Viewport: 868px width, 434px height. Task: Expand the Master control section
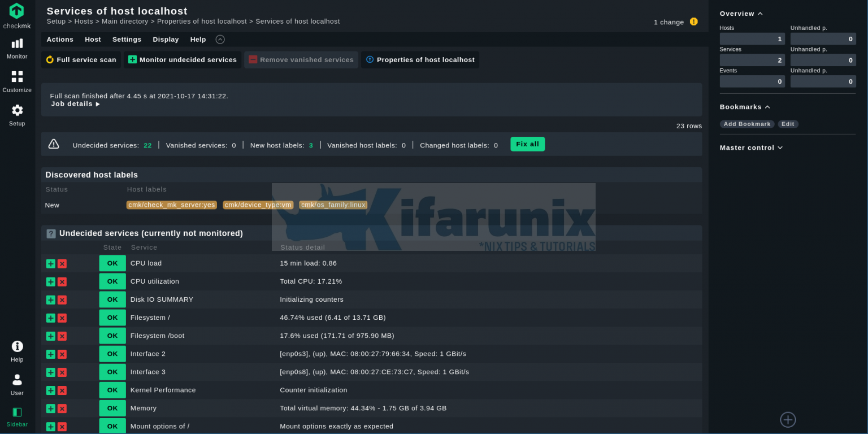[x=780, y=147]
